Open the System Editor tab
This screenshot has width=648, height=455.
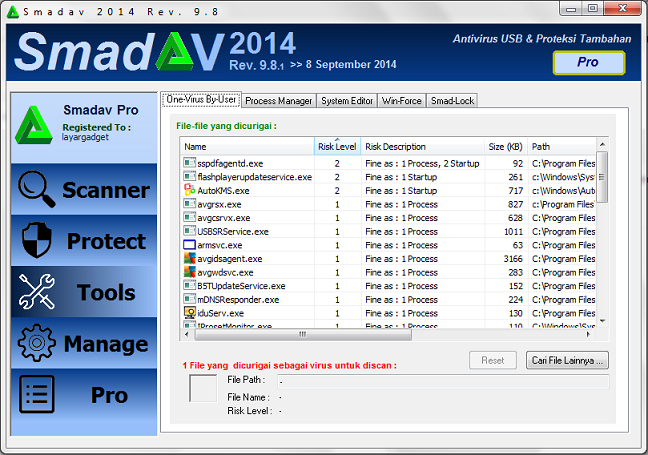pos(347,101)
